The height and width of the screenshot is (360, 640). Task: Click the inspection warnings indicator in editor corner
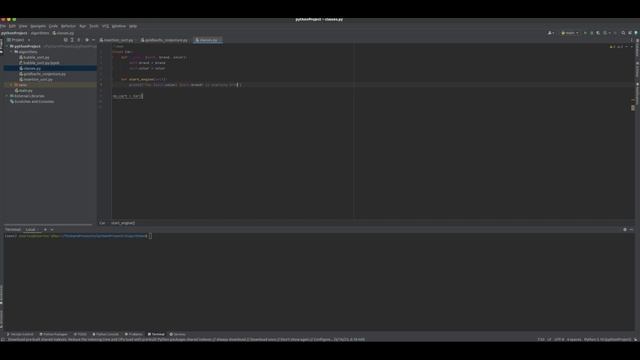pos(617,47)
